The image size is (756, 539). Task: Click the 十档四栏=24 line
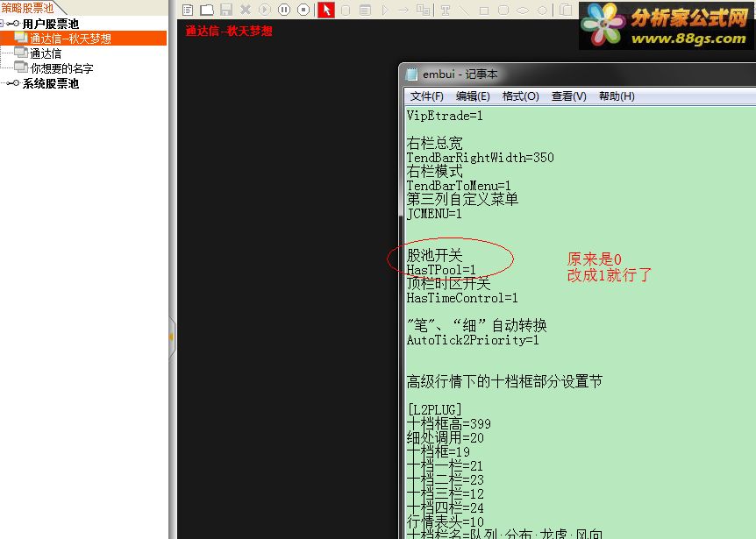pos(445,507)
